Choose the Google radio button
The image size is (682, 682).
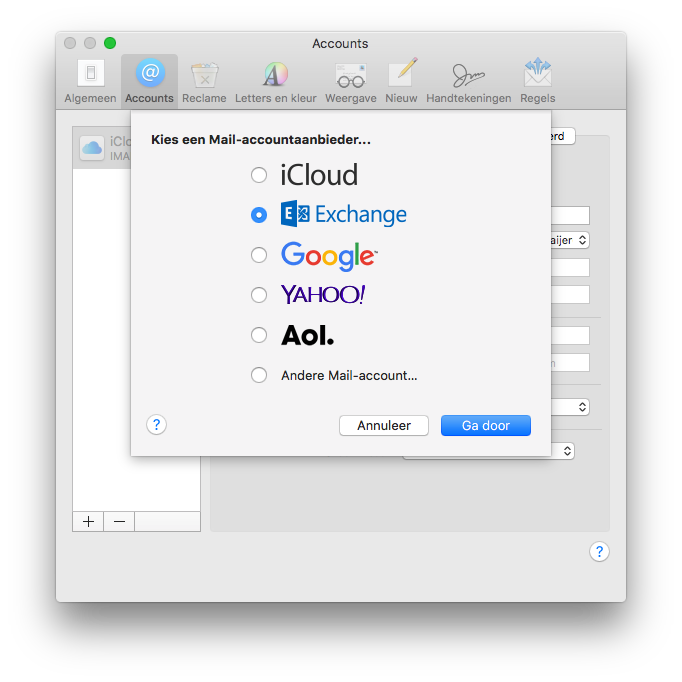click(x=259, y=255)
